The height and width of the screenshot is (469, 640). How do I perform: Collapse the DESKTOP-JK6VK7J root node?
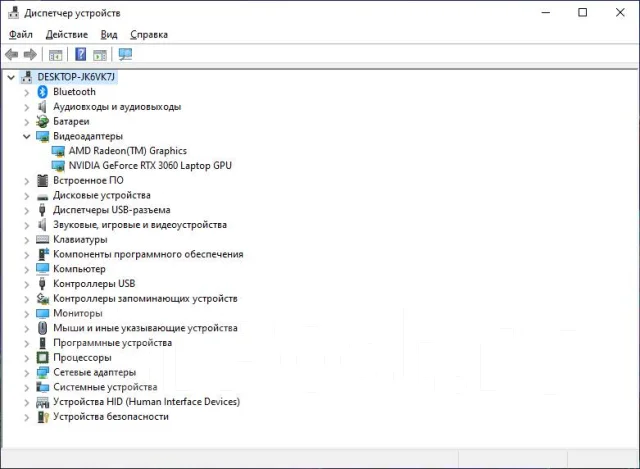pyautogui.click(x=11, y=77)
